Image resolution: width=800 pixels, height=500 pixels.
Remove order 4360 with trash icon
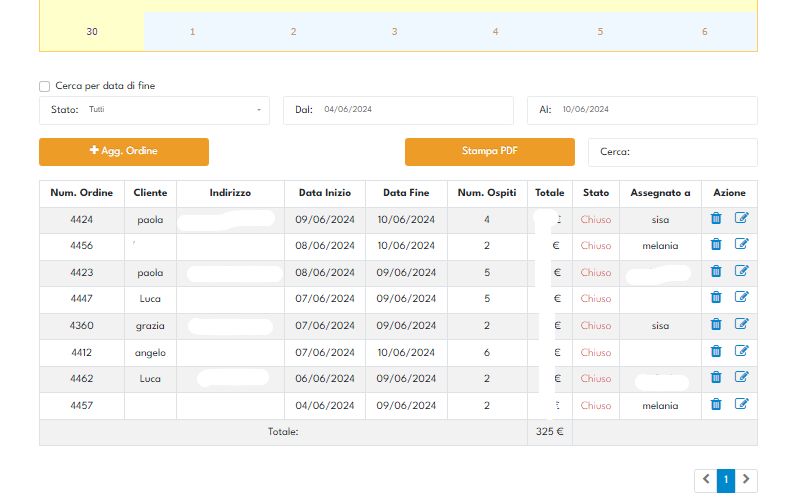click(x=716, y=324)
